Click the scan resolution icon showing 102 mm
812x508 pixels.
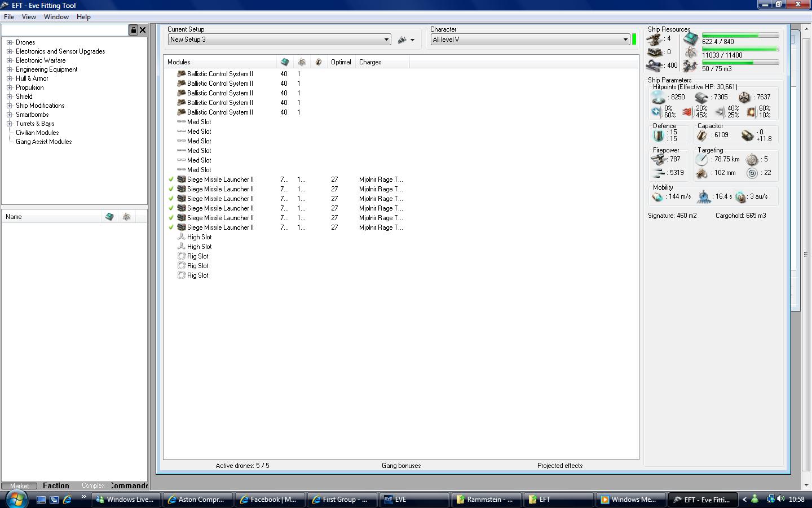(x=701, y=173)
